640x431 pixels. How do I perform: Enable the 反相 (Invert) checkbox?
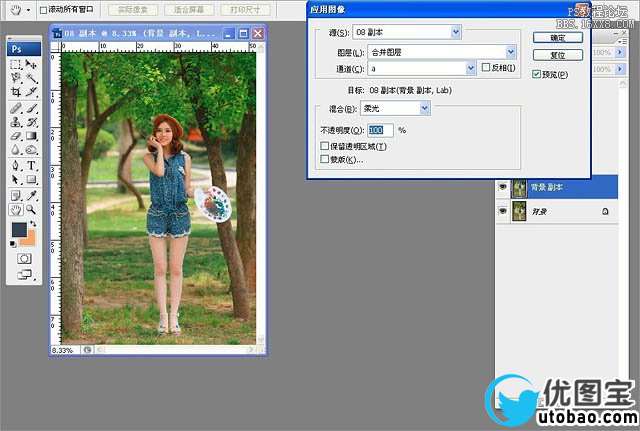(x=486, y=68)
